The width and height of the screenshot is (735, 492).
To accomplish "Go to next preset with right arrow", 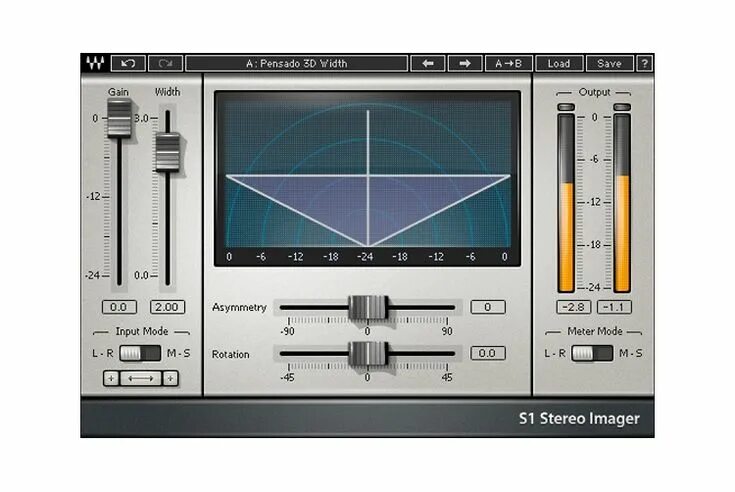I will [x=465, y=63].
